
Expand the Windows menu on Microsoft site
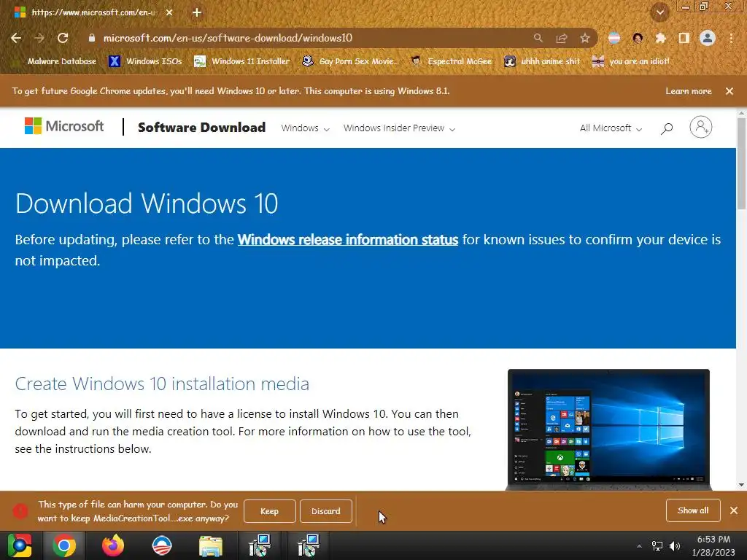pyautogui.click(x=305, y=128)
